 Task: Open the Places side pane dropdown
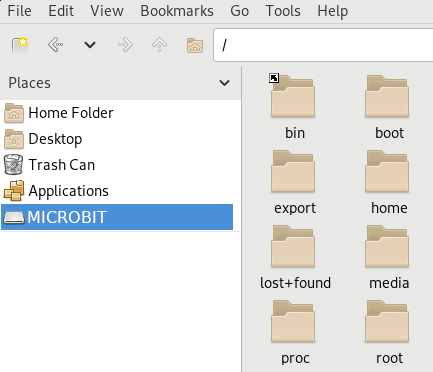click(x=225, y=83)
